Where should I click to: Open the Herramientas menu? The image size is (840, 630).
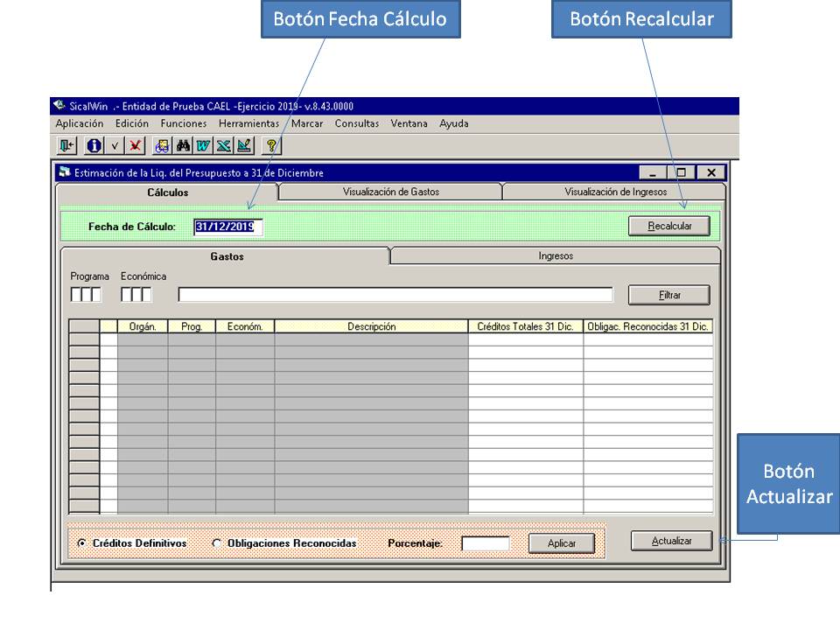248,124
